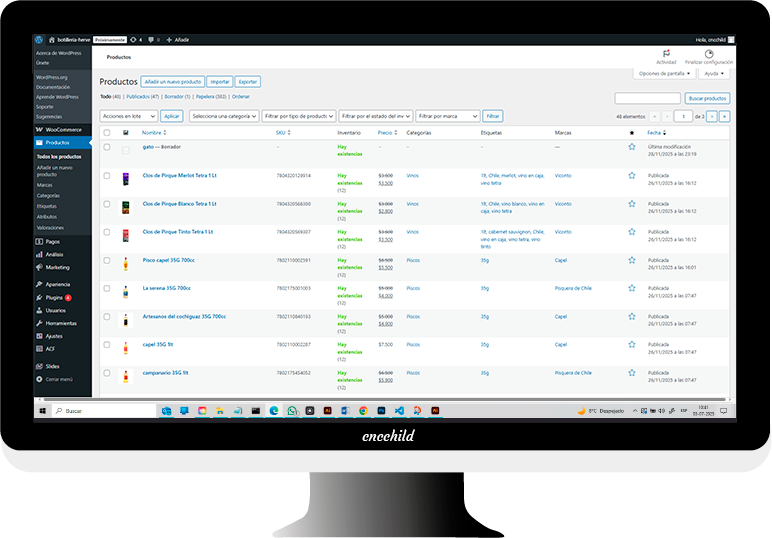This screenshot has height=538, width=772.
Task: Click the Finalizar configuración circle icon
Action: (709, 54)
